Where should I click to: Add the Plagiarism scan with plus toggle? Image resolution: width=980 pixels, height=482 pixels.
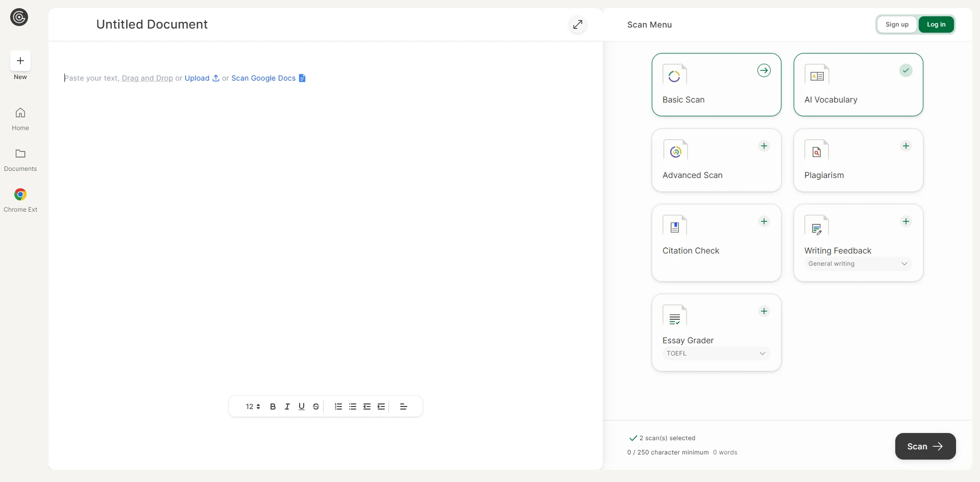pyautogui.click(x=906, y=146)
